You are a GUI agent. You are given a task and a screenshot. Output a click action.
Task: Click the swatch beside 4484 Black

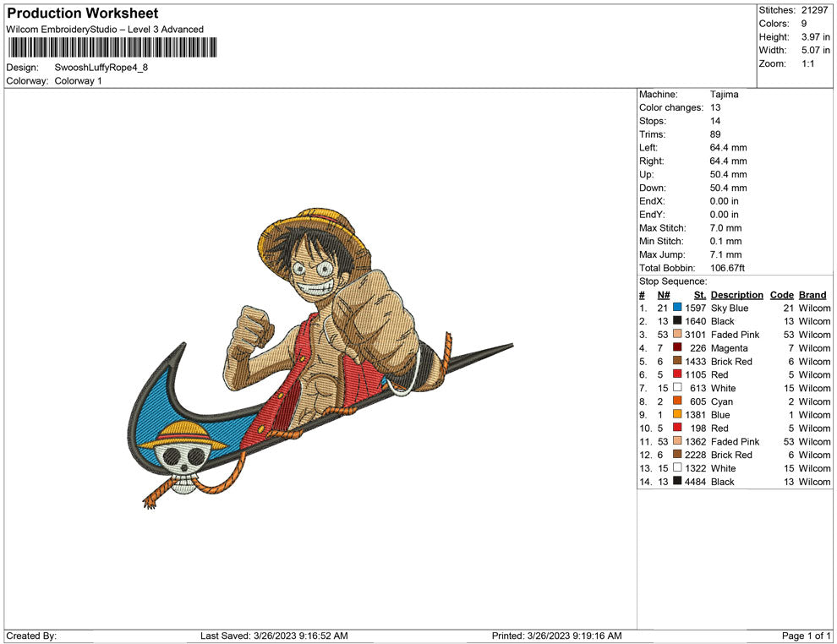click(677, 481)
